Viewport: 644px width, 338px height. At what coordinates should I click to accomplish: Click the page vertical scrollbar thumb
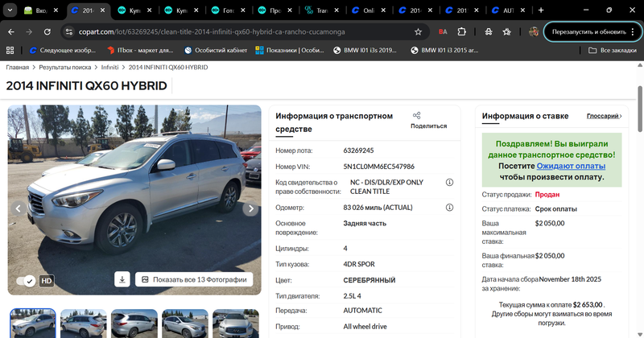tap(640, 109)
